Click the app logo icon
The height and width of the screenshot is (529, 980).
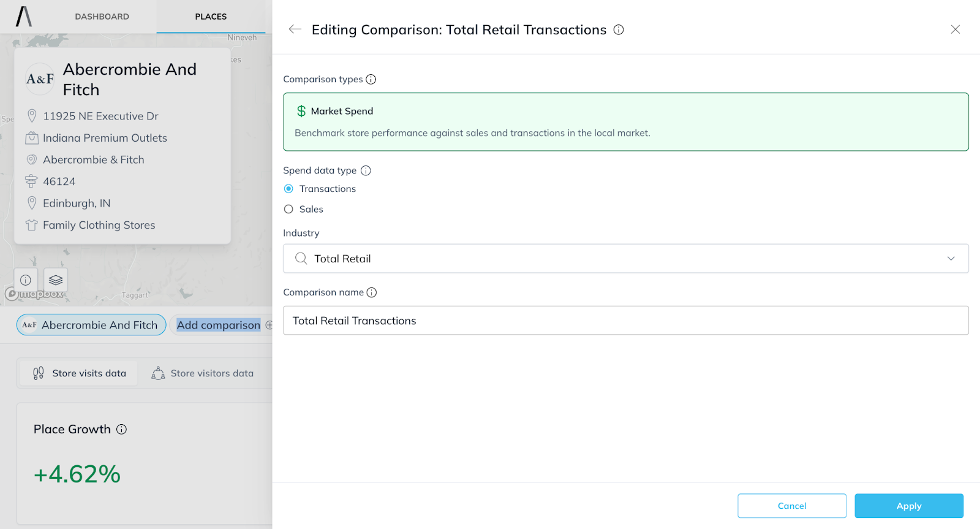pos(24,17)
